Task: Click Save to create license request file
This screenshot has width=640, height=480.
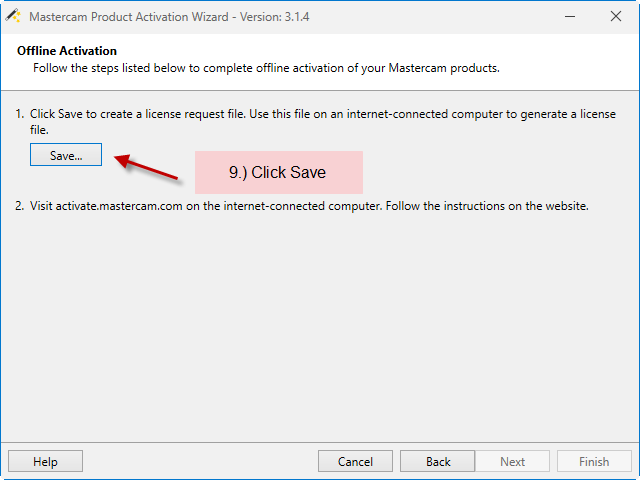Action: coord(66,155)
